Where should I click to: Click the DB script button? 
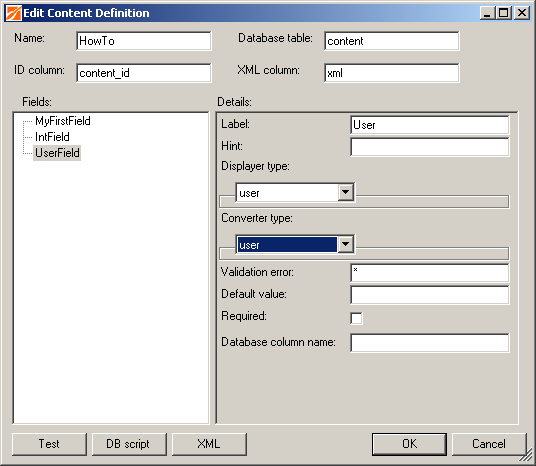[129, 444]
